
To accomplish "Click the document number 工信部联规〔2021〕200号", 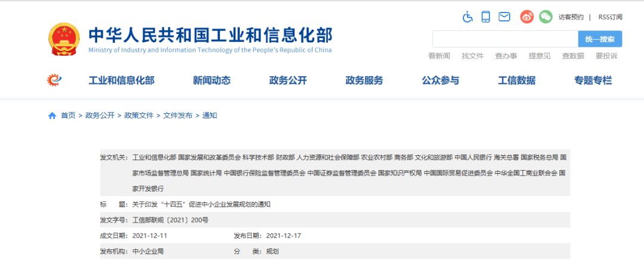I will pyautogui.click(x=171, y=220).
